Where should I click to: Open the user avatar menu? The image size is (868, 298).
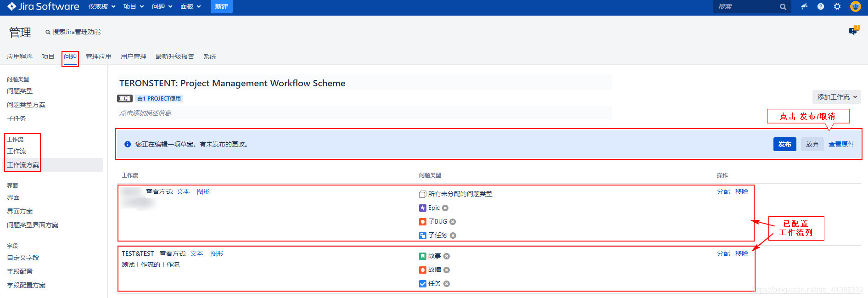856,6
